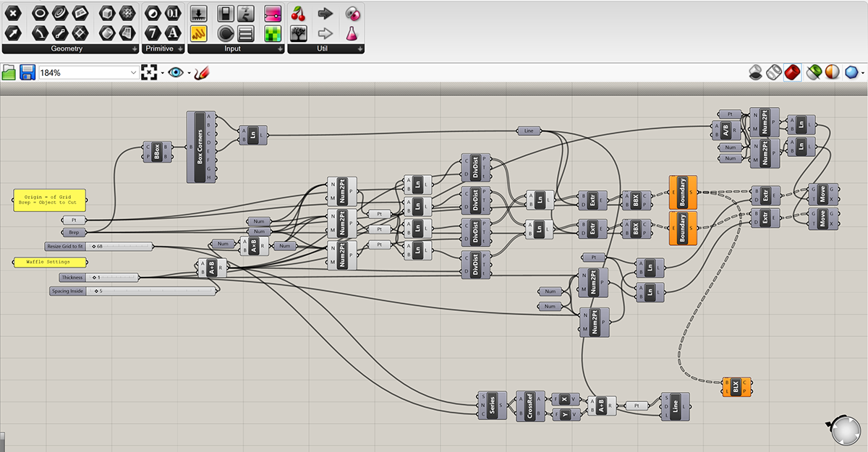Enable shaded red preview mode
The height and width of the screenshot is (452, 868).
click(792, 72)
